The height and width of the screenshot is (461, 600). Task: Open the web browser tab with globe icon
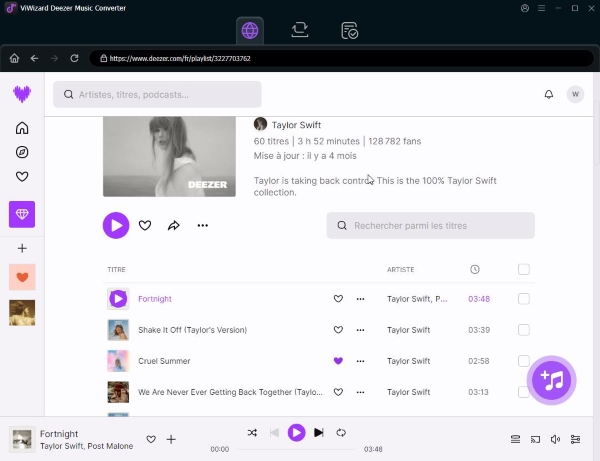click(x=250, y=30)
